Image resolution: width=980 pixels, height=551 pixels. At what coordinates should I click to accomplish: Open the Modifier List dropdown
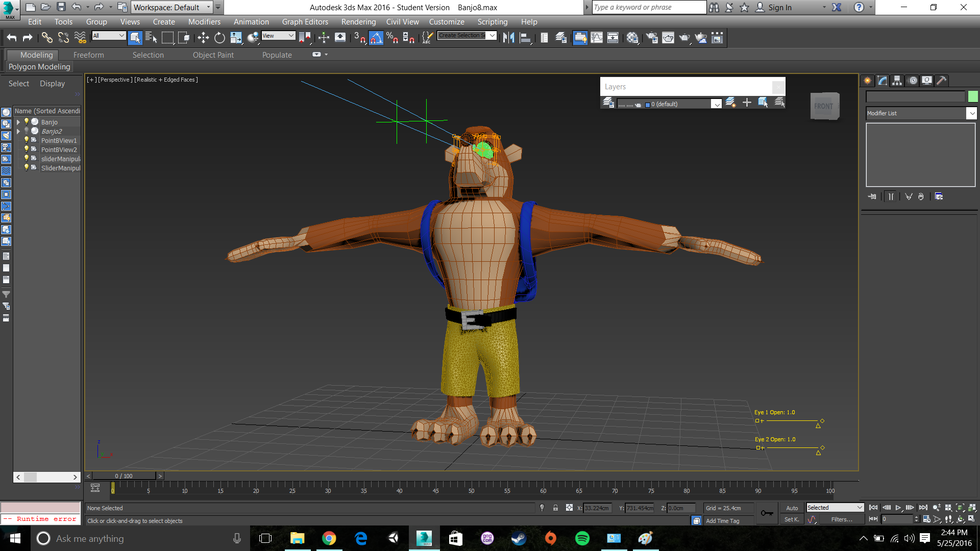click(971, 113)
